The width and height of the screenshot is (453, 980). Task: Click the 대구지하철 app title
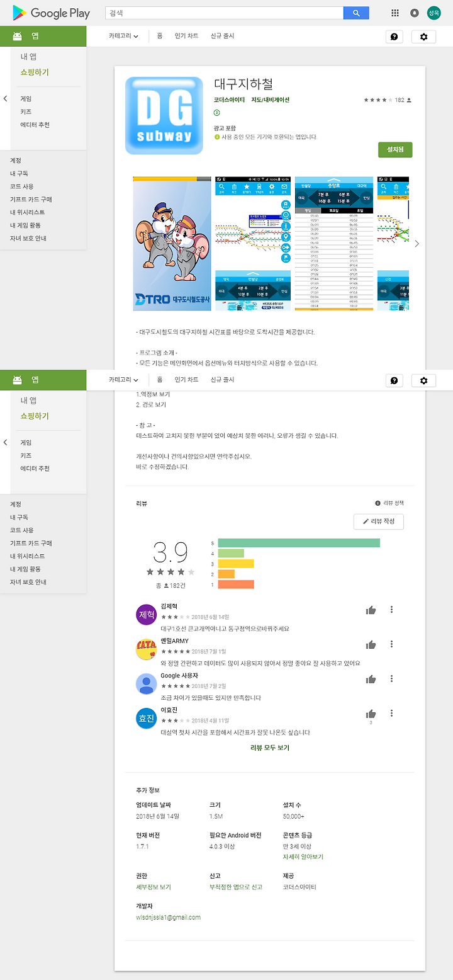click(x=243, y=84)
